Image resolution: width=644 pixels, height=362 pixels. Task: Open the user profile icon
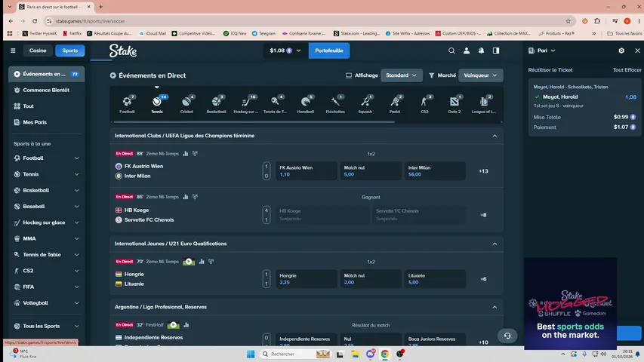pyautogui.click(x=466, y=51)
